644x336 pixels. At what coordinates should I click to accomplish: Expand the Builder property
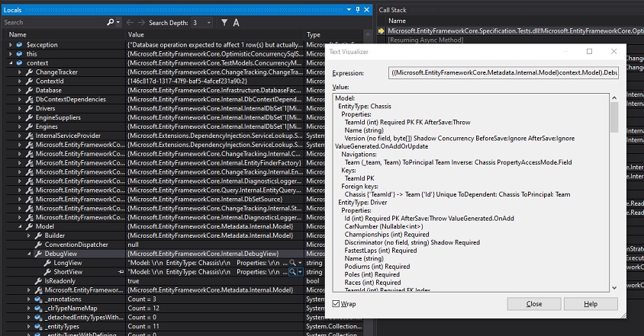click(x=28, y=235)
